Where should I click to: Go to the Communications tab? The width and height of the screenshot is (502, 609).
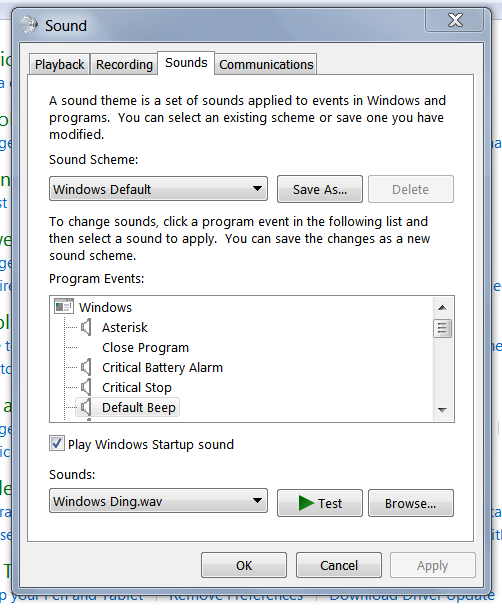click(x=266, y=64)
